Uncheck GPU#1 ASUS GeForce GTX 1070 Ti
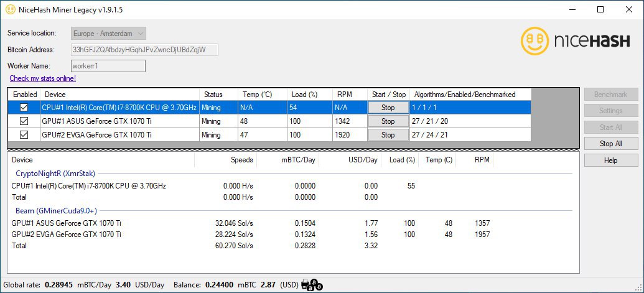This screenshot has height=293, width=644. (x=24, y=121)
